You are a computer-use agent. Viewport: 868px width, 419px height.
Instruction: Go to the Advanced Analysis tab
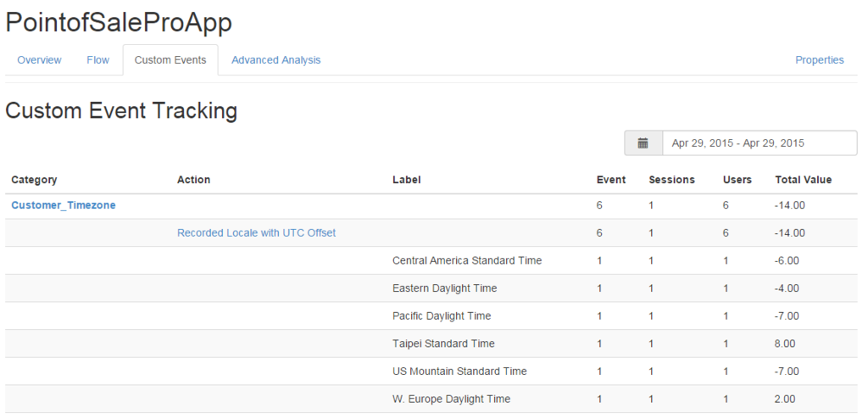[275, 60]
